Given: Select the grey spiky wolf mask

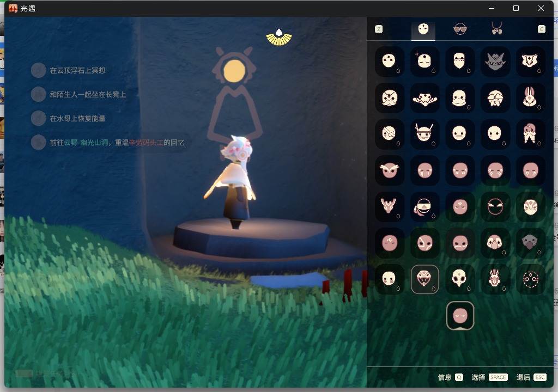Looking at the screenshot, I should [x=495, y=61].
